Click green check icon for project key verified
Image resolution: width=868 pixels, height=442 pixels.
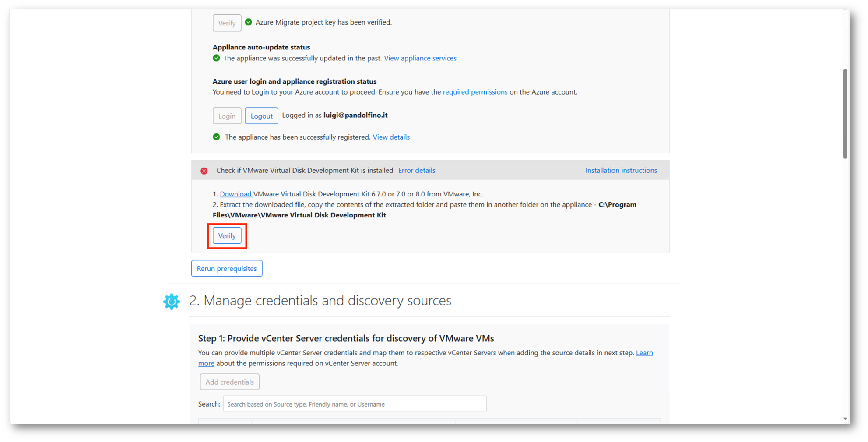pos(249,22)
